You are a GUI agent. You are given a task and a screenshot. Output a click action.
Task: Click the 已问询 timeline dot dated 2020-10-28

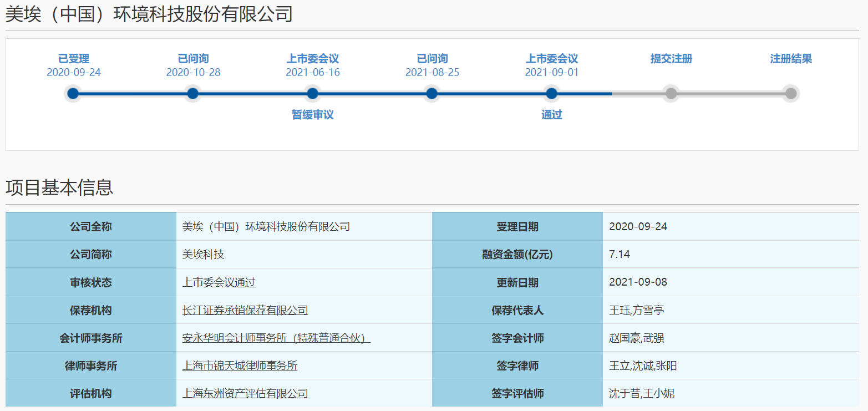(192, 94)
